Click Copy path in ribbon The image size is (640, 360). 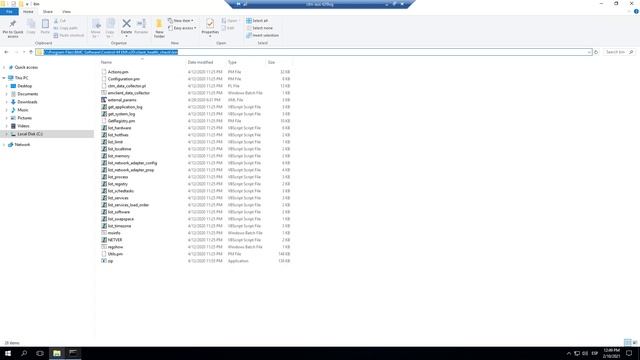tap(65, 28)
